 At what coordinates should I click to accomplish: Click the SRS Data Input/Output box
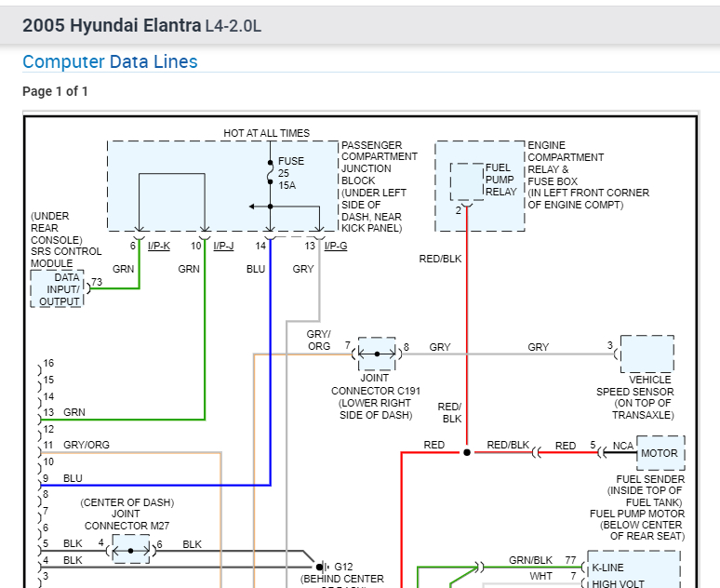(59, 289)
